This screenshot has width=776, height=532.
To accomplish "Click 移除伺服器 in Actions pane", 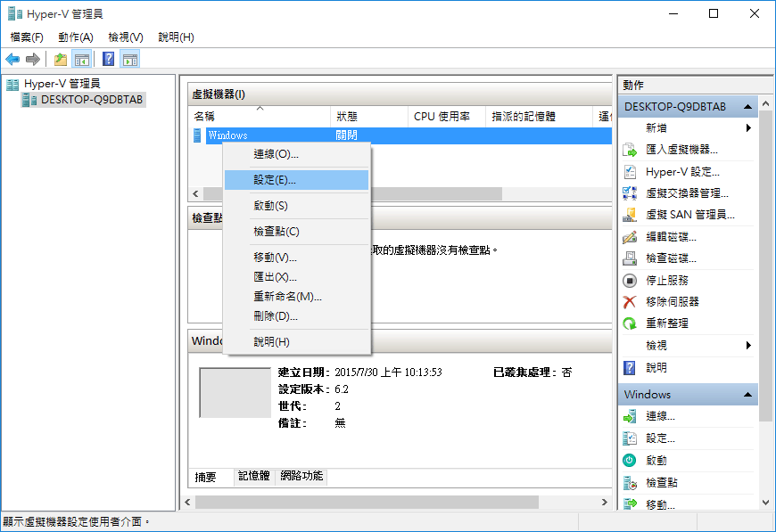I will (672, 301).
